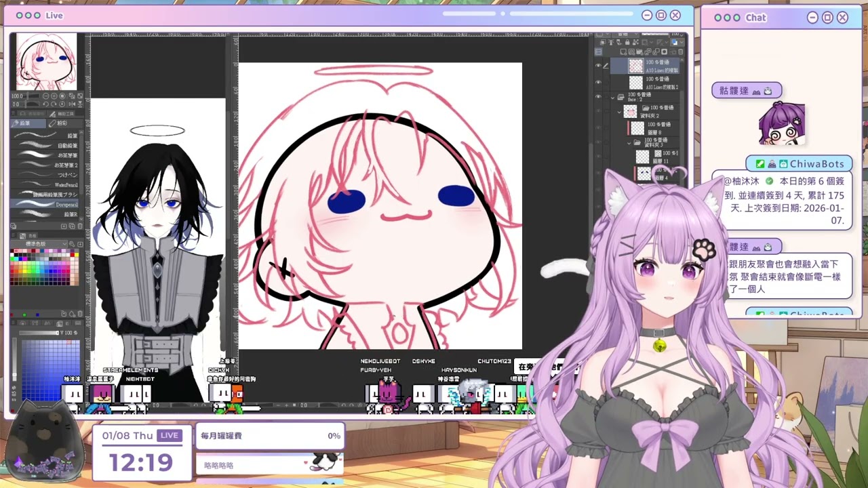Set as reference layer lighthouse icon

(611, 42)
